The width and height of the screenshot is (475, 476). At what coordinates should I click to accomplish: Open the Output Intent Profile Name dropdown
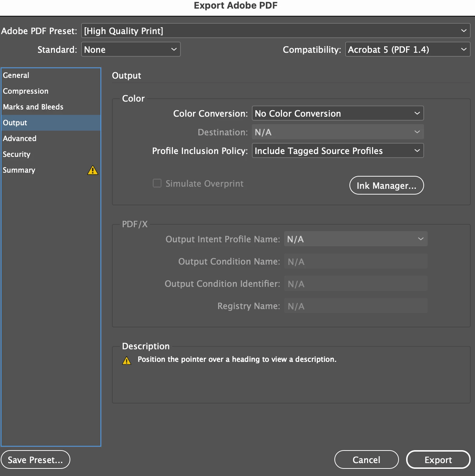click(x=356, y=239)
